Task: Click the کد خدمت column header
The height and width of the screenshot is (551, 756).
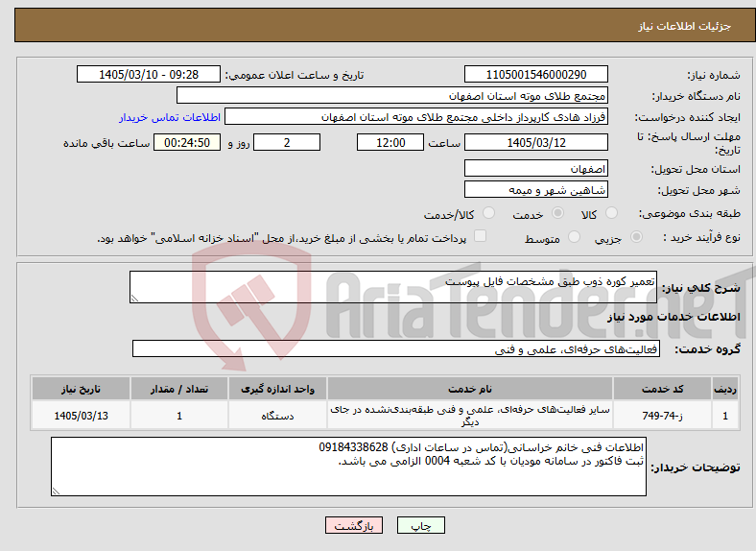Action: coord(663,389)
